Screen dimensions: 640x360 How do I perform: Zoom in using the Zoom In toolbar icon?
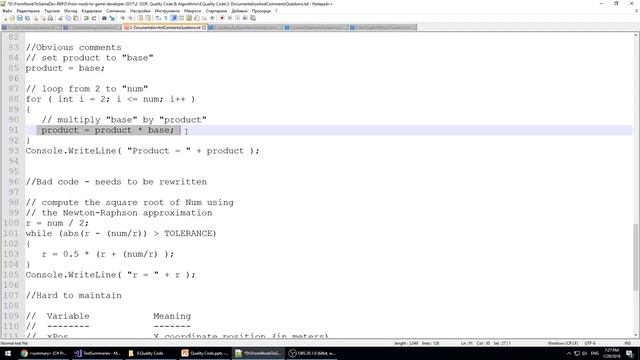pos(122,18)
